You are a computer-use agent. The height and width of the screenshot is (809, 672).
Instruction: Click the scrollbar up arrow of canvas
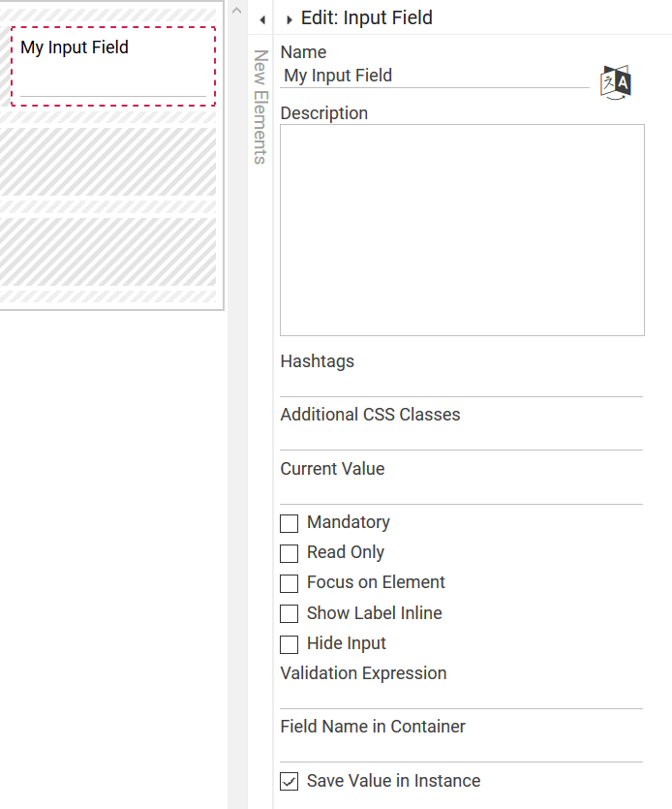(x=236, y=10)
